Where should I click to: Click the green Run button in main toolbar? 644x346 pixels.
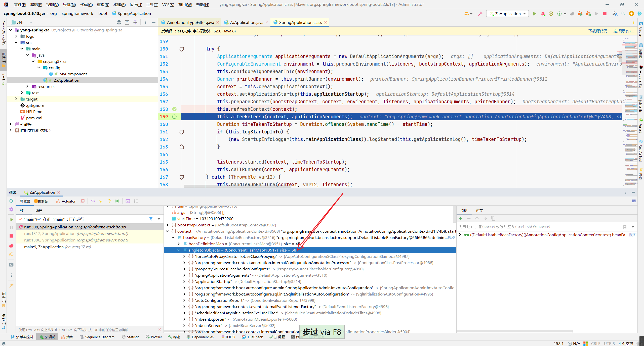pos(534,14)
